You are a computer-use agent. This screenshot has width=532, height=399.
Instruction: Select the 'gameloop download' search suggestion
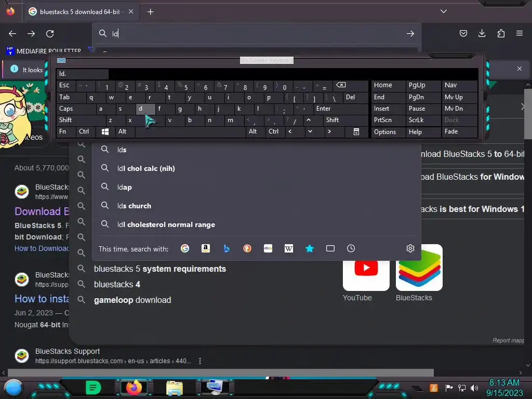[x=132, y=300]
